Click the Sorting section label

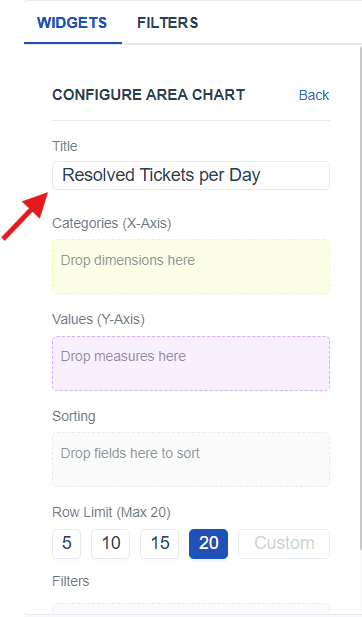point(74,416)
